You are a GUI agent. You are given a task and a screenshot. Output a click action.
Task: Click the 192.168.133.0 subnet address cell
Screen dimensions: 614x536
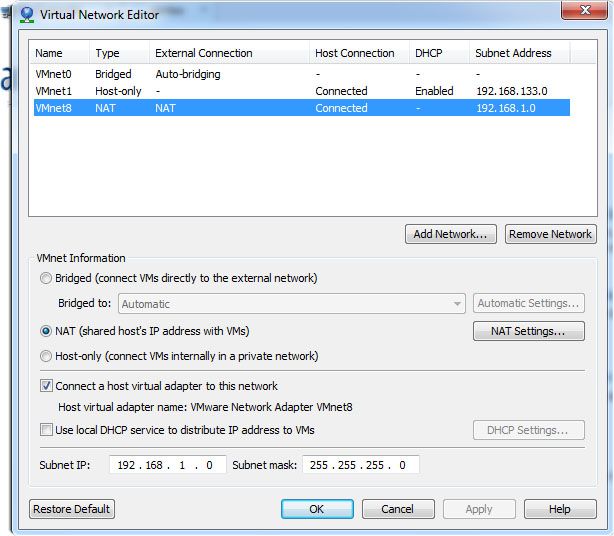coord(512,91)
